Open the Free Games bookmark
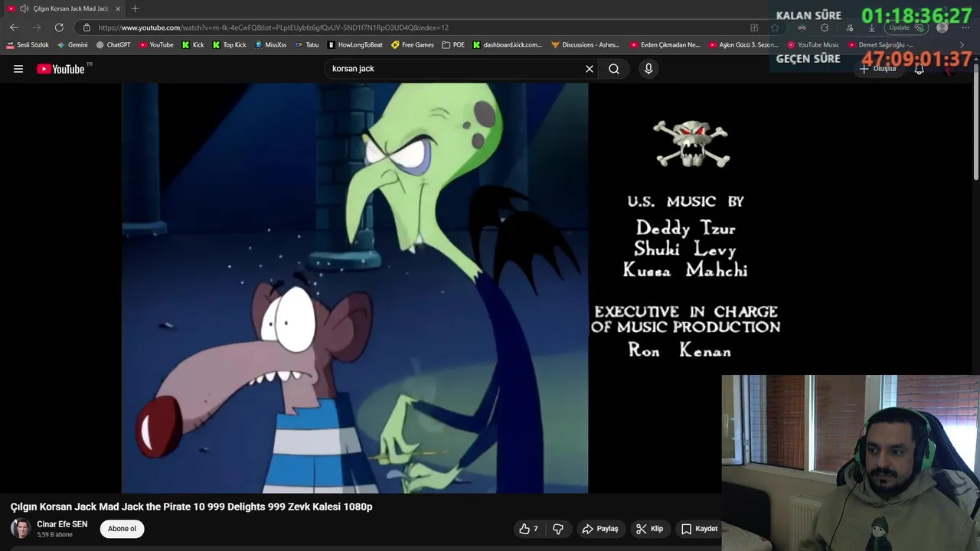Screen dimensions: 980x551 coord(413,45)
